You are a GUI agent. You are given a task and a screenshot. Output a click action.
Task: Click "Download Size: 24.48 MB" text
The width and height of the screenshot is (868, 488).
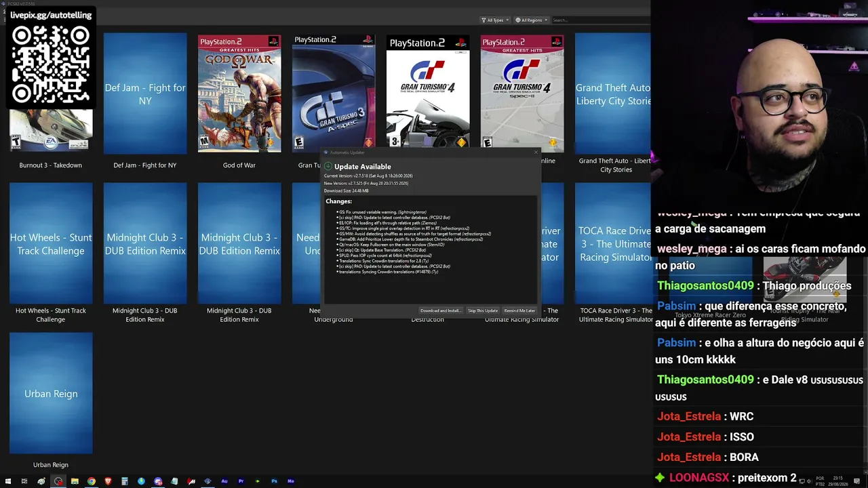(x=347, y=191)
